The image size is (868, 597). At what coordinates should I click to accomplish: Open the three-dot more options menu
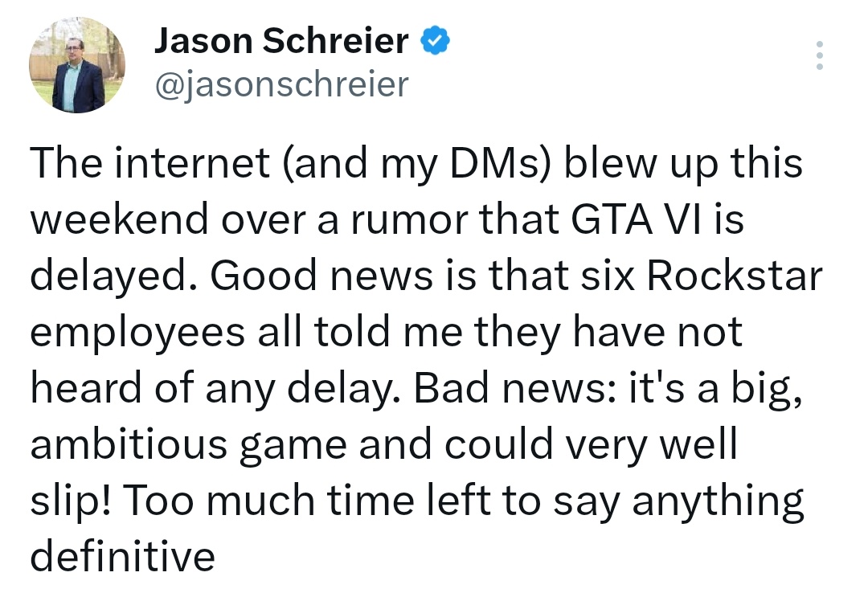pyautogui.click(x=819, y=55)
